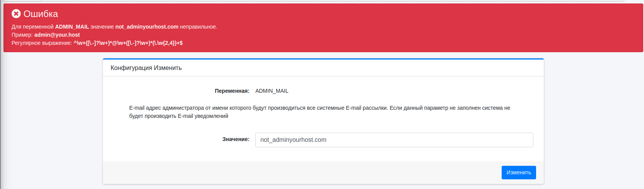644x189 pixels.
Task: Select bold ADMIN_MAIL in the error message
Action: coord(72,27)
